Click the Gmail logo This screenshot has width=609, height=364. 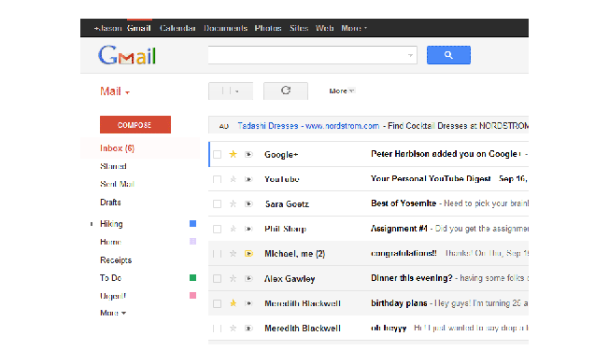pos(127,55)
